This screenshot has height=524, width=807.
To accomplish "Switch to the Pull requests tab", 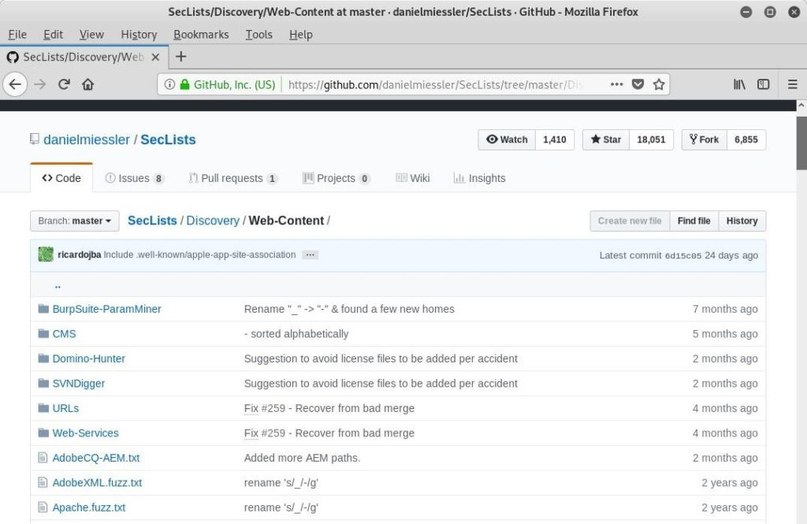I will [x=231, y=178].
